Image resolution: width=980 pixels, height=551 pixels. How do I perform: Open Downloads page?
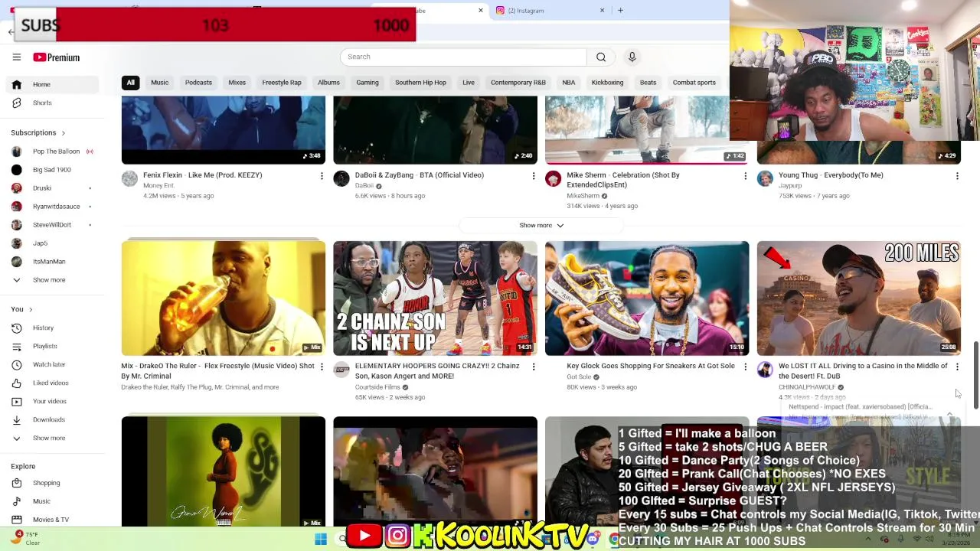(51, 419)
